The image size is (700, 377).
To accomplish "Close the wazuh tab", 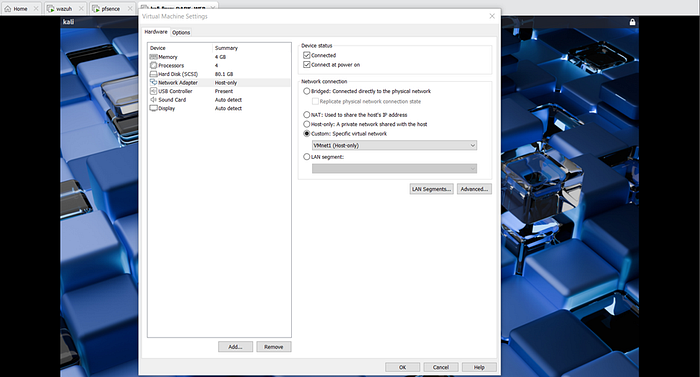I will [x=81, y=8].
